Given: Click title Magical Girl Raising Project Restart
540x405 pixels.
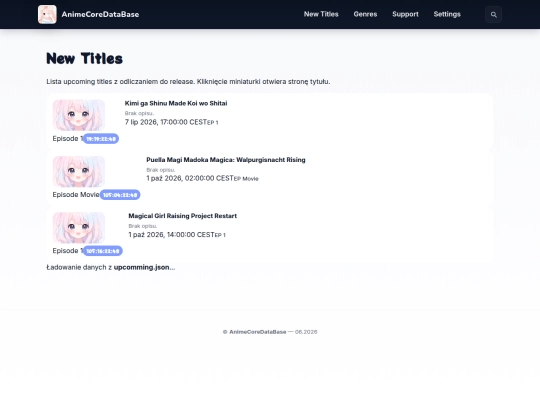Looking at the screenshot, I should click(x=183, y=216).
